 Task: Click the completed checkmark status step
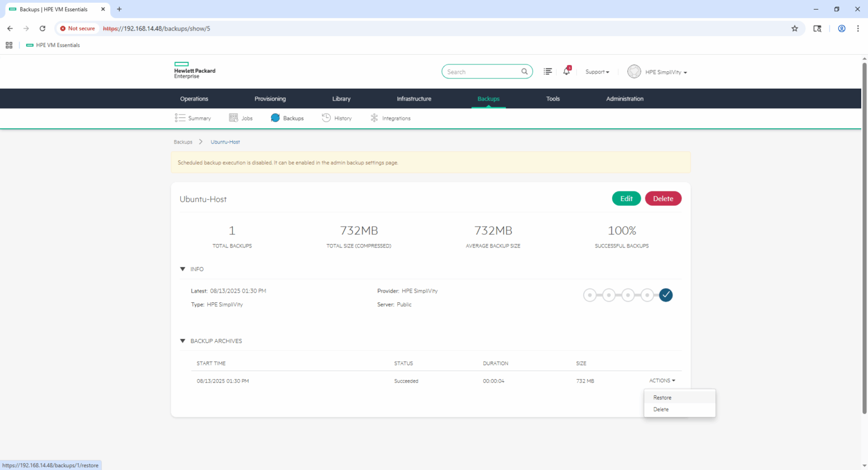666,295
